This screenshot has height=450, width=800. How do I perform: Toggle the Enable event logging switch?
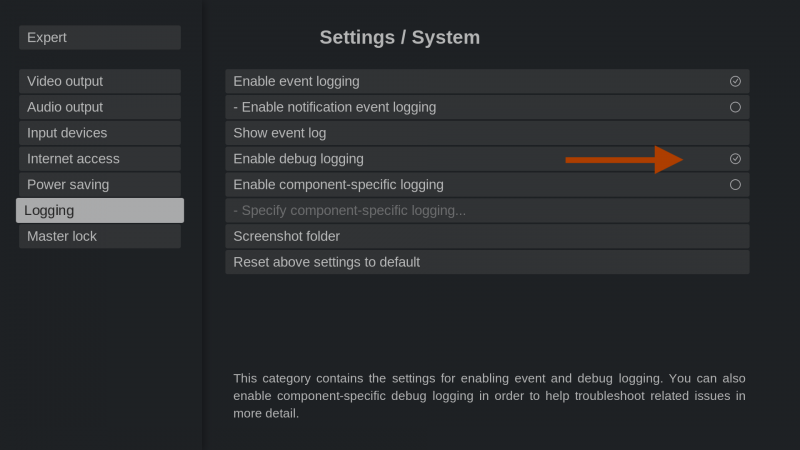[x=735, y=81]
